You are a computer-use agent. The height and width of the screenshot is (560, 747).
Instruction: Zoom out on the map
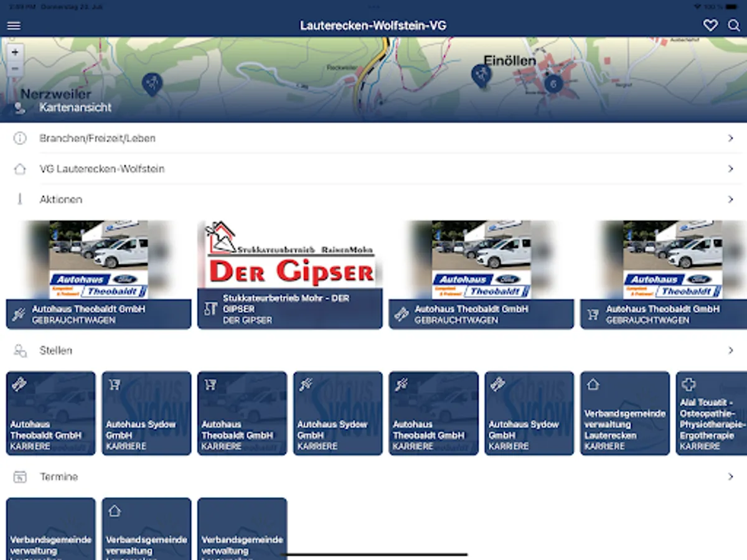tap(15, 68)
